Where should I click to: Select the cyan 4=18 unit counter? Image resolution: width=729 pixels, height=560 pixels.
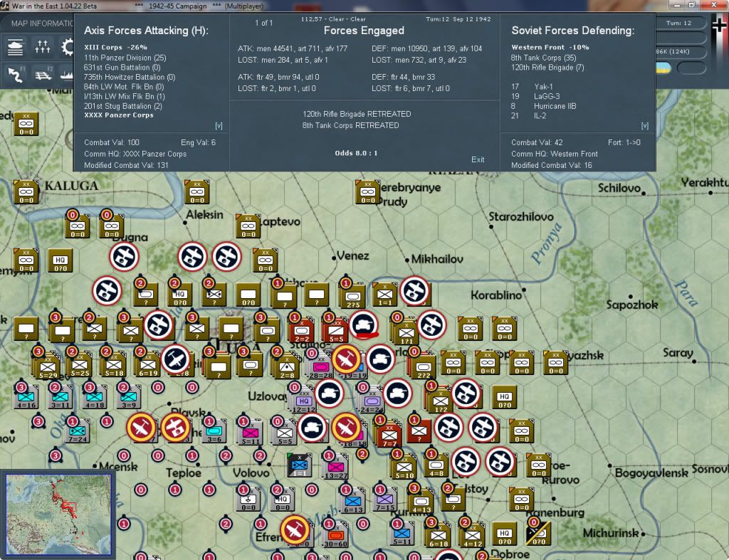(x=95, y=397)
